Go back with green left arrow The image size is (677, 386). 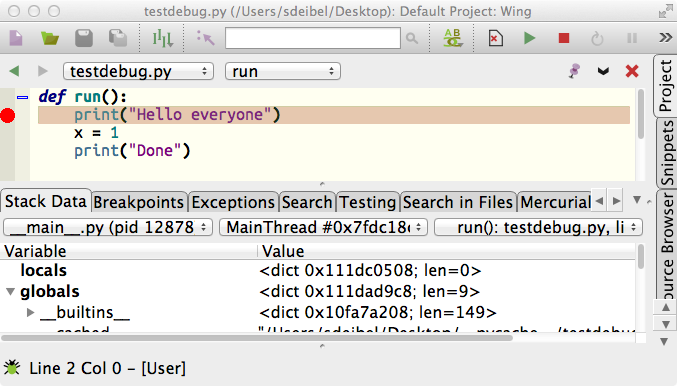click(x=14, y=71)
